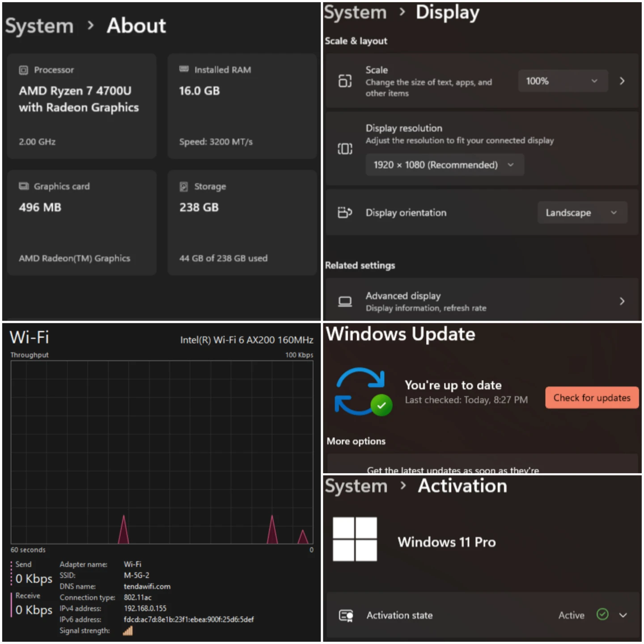Open Advanced display via its chevron
This screenshot has height=644, width=644.
click(622, 301)
